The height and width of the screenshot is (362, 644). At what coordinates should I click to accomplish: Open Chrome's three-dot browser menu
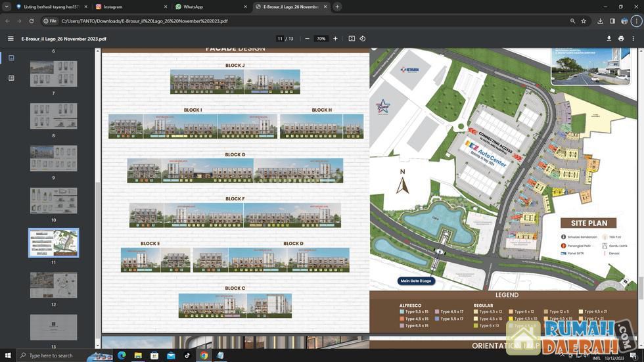[635, 21]
